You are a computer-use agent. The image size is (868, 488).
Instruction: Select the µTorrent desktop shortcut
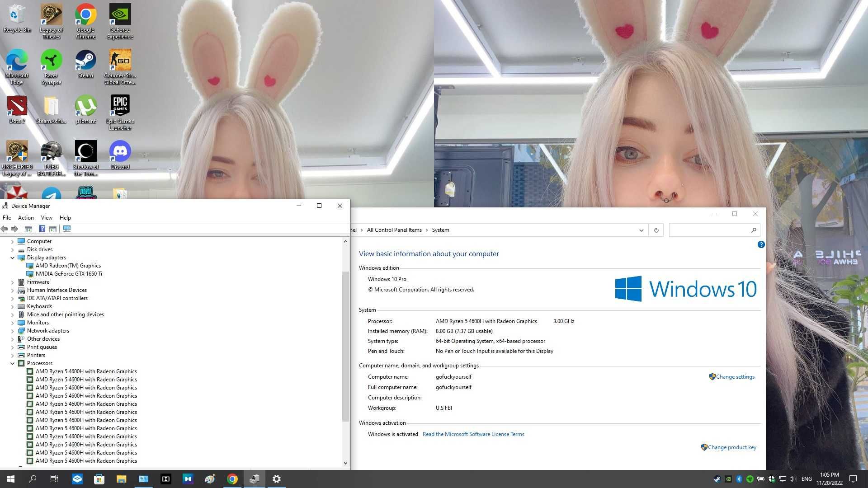[86, 109]
